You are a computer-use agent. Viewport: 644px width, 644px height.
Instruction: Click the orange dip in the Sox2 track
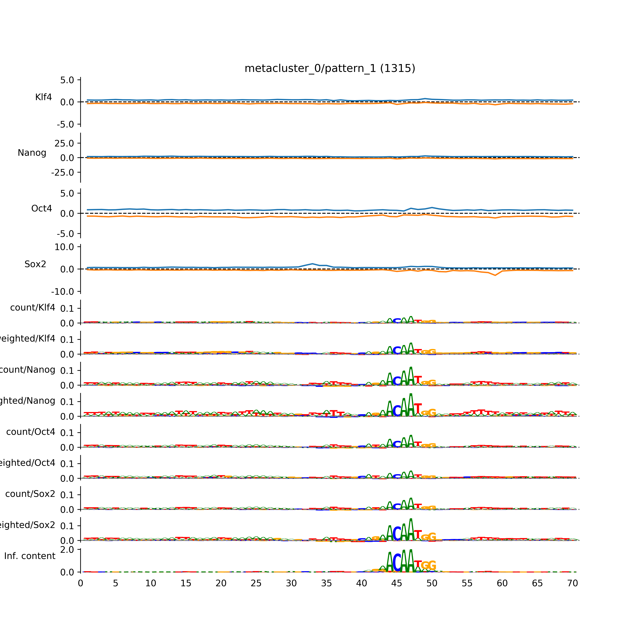point(495,275)
